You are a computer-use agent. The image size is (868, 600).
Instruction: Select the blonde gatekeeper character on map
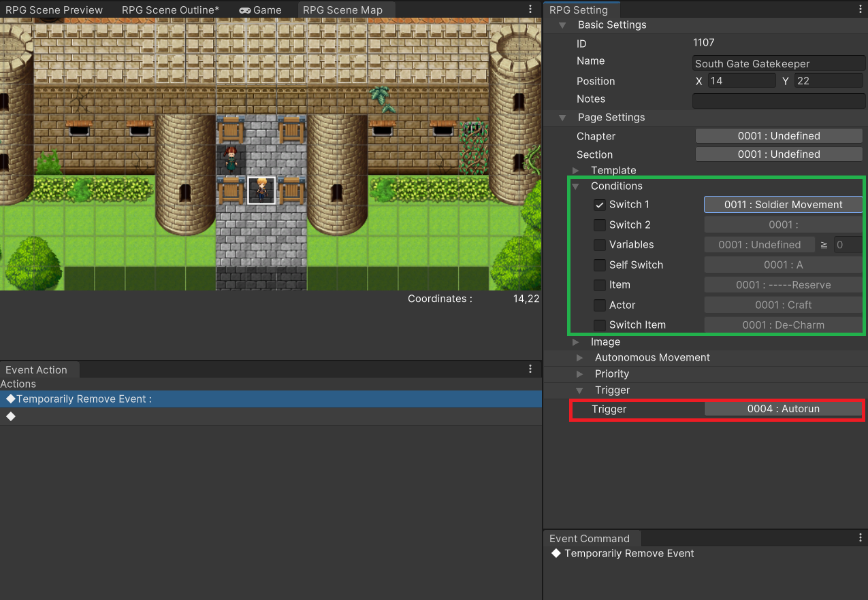(x=261, y=190)
